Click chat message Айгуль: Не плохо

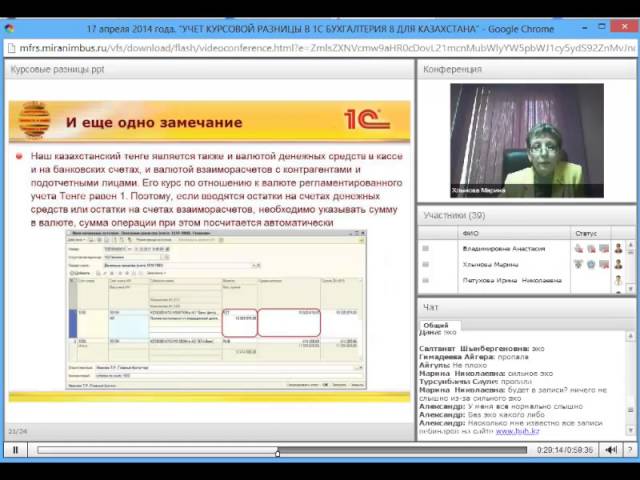[453, 365]
